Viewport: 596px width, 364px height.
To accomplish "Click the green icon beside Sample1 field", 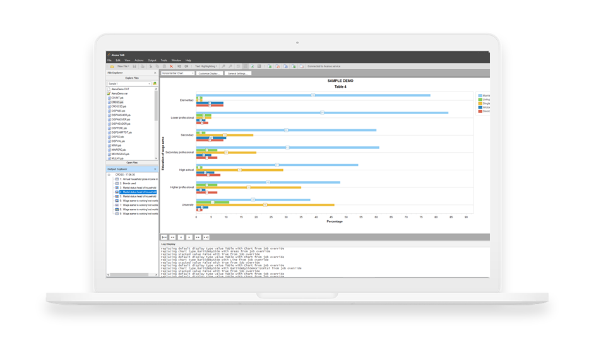I will [x=154, y=83].
